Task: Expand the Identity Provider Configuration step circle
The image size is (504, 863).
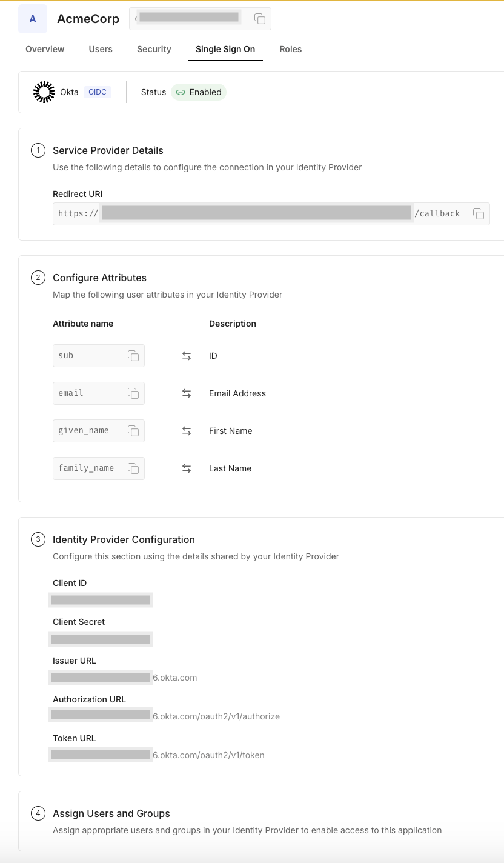Action: 38,539
